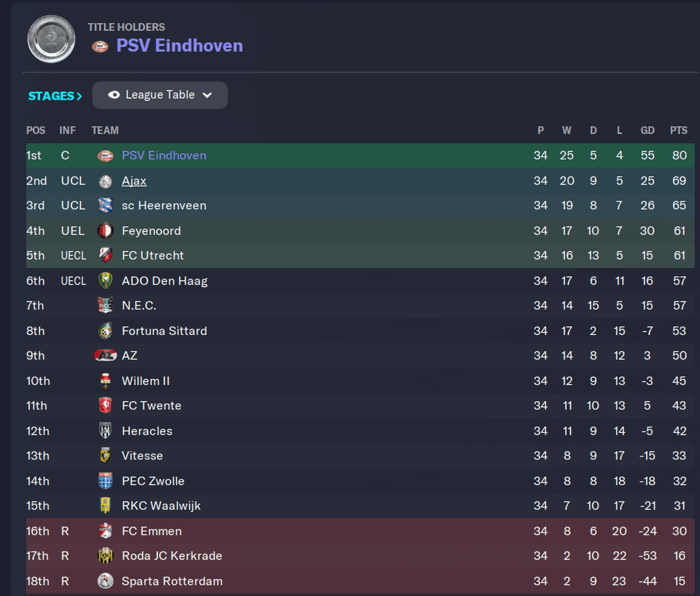Click the Ajax club crest
Screen dimensions: 700x596
click(x=106, y=181)
